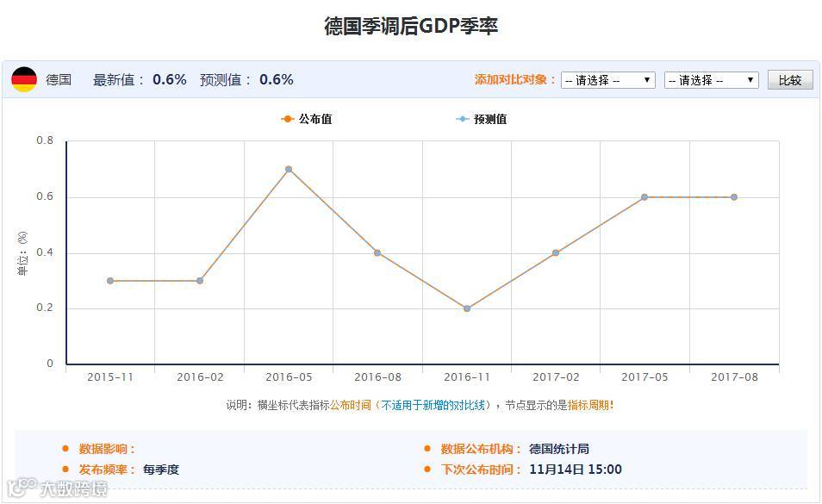Click the 最新值 0.6% value
This screenshot has width=822, height=504.
[x=170, y=79]
